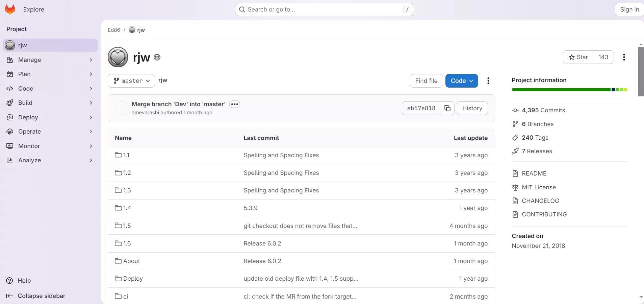Click the languages color bar

(569, 90)
